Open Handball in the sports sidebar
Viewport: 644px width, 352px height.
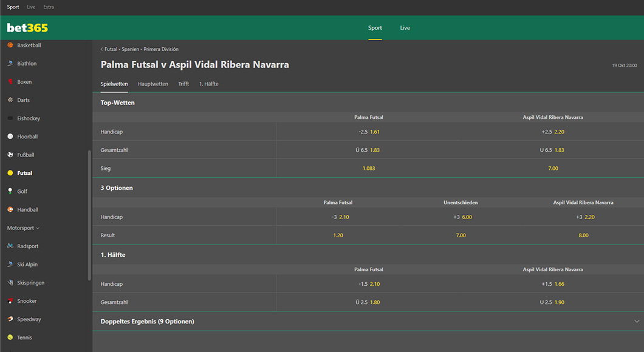pyautogui.click(x=27, y=209)
